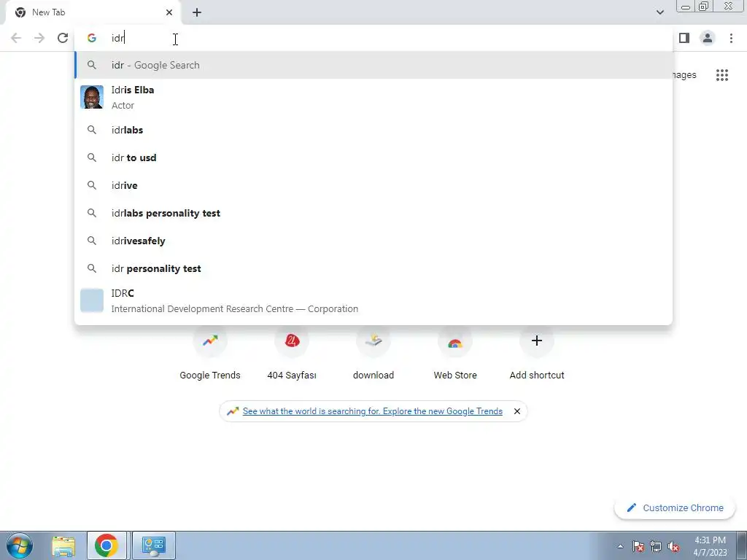747x560 pixels.
Task: Select 'idr personality test' suggestion
Action: tap(373, 268)
